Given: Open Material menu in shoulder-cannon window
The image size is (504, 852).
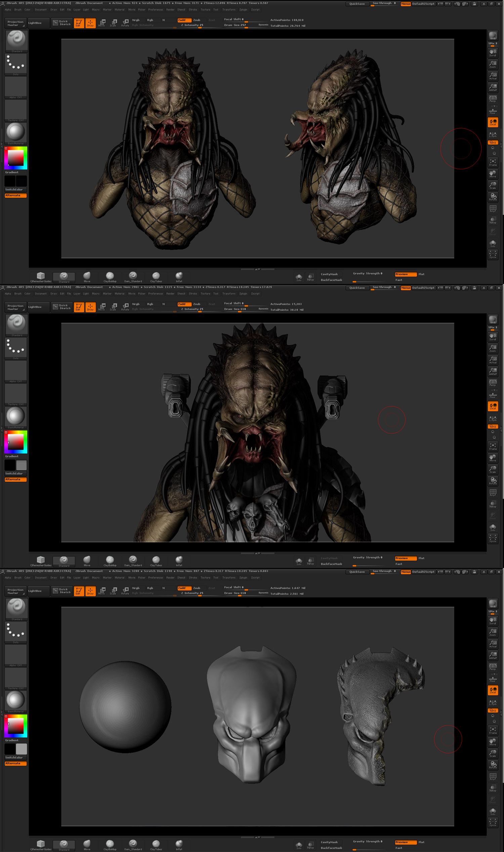Looking at the screenshot, I should point(120,293).
